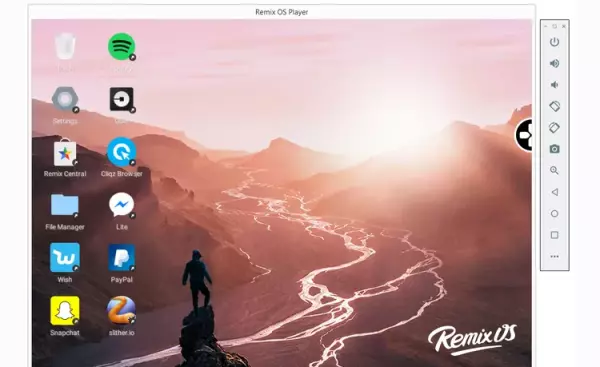
Task: Launch the PayPal app
Action: 122,258
